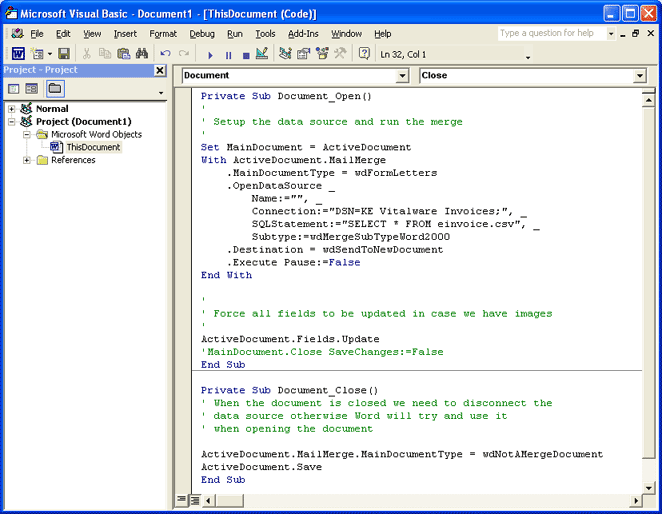This screenshot has width=662, height=514.
Task: Open the Project Explorer toolbar icon
Action: pyautogui.click(x=285, y=54)
